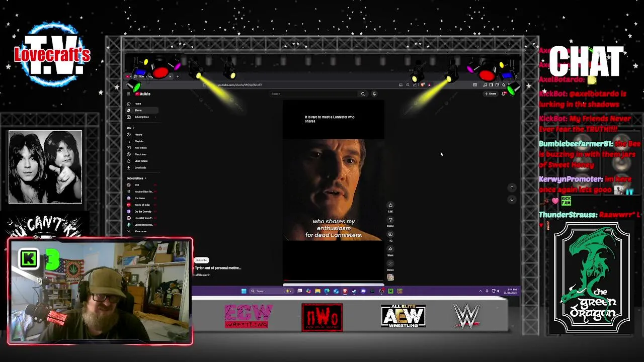Open the Windows Start menu

244,291
